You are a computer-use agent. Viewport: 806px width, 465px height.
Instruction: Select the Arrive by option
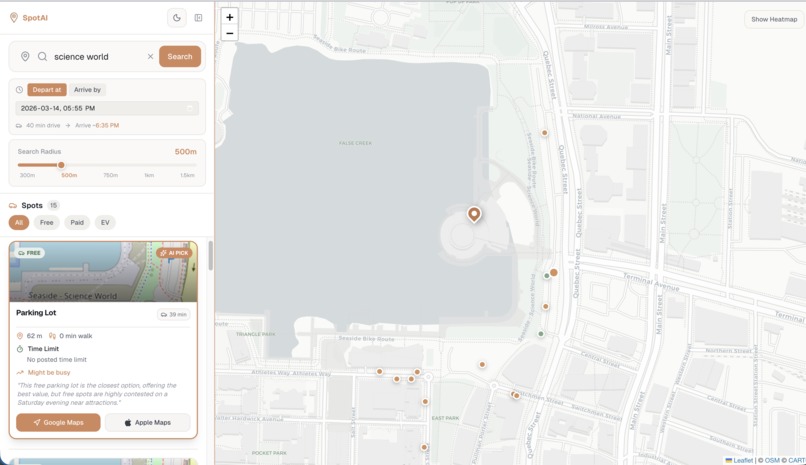[87, 89]
